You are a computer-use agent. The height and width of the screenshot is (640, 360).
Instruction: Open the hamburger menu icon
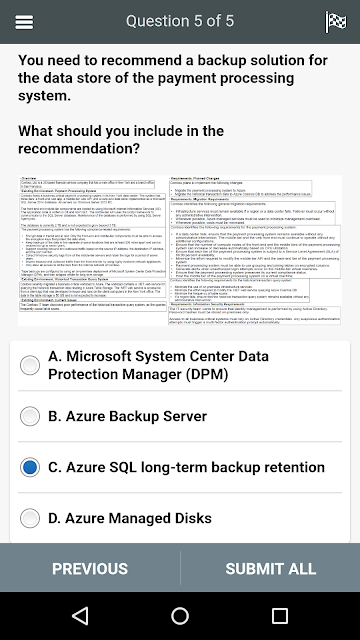24,22
